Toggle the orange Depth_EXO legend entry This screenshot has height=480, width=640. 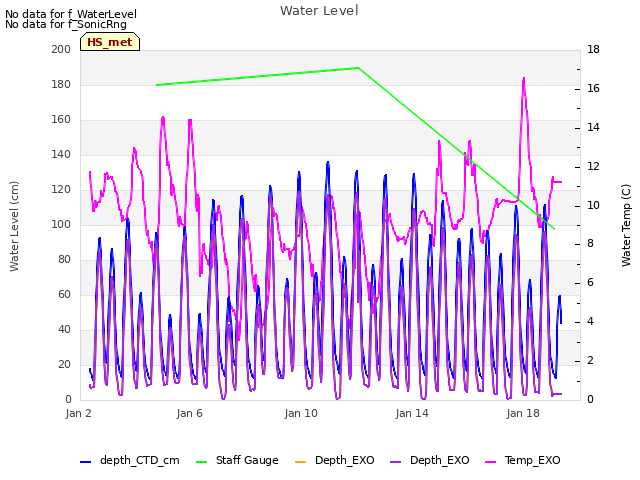[334, 460]
